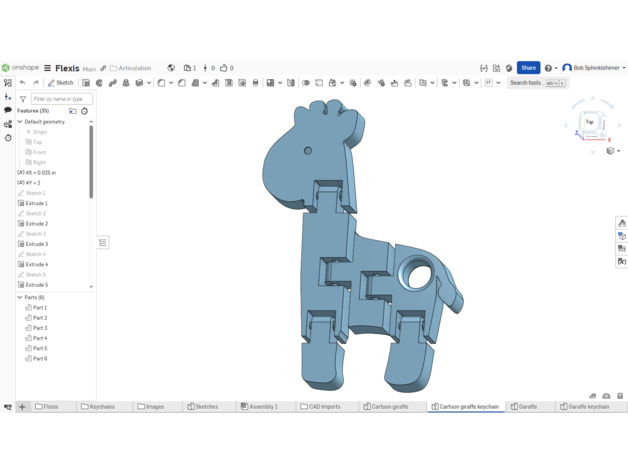Click the Redo arrow icon
The width and height of the screenshot is (628, 472).
point(36,83)
